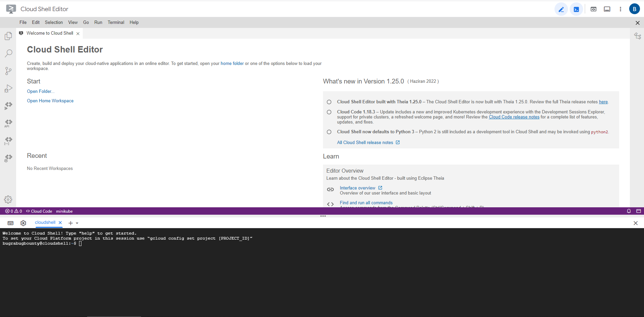Open the Search panel magnifier icon

pos(8,54)
